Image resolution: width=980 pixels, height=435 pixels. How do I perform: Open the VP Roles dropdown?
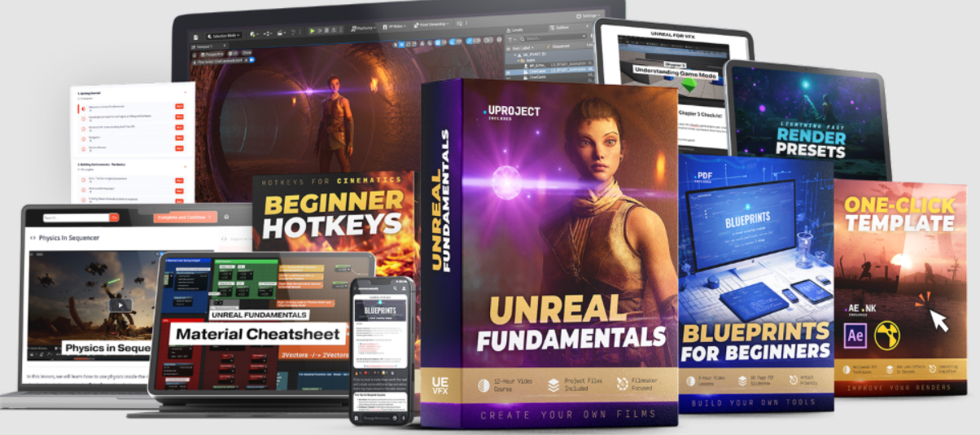pos(395,27)
